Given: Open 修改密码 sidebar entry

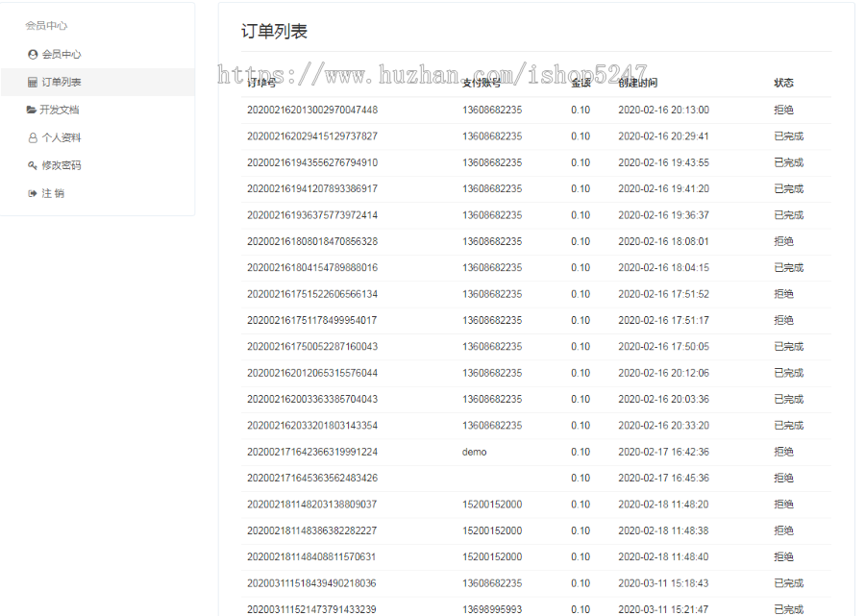Looking at the screenshot, I should [62, 165].
